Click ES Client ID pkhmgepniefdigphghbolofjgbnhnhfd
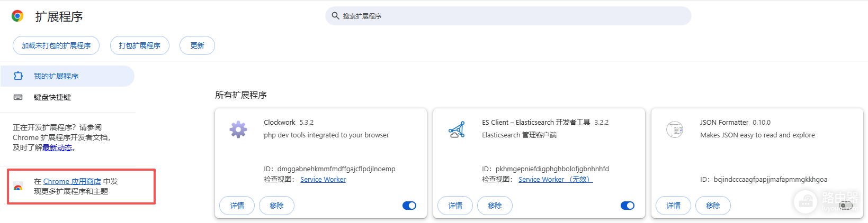868x223 pixels. coord(552,169)
